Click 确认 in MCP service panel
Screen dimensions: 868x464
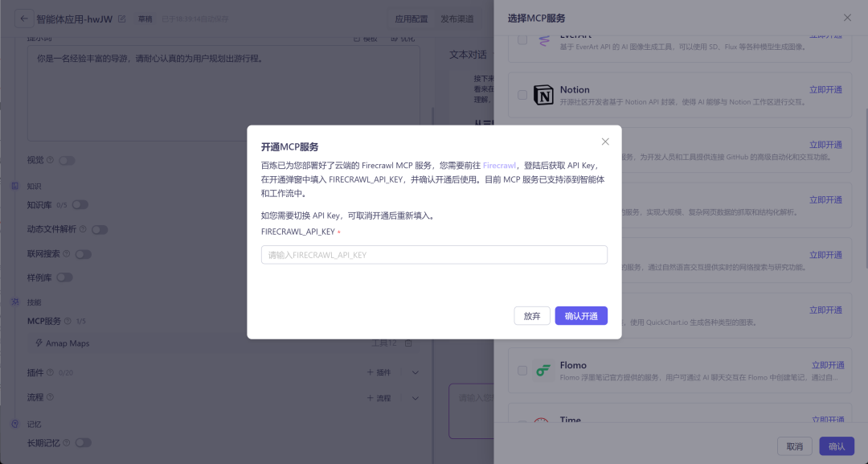click(x=837, y=446)
